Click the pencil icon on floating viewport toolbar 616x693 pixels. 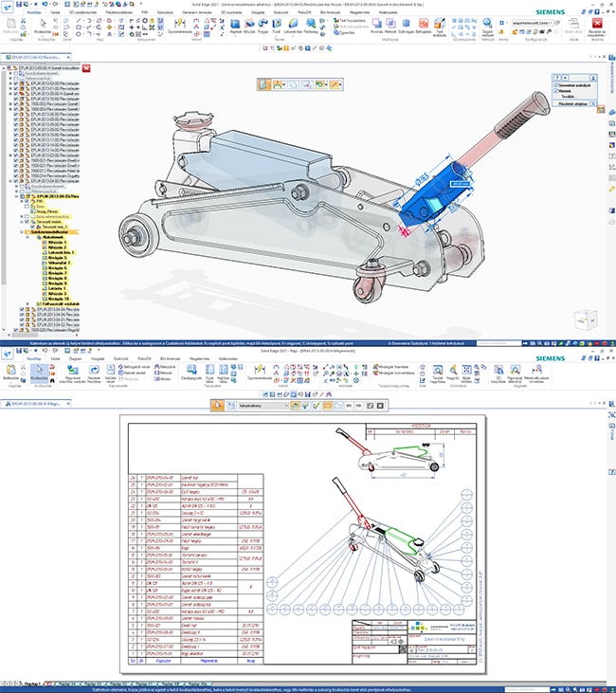tap(335, 84)
